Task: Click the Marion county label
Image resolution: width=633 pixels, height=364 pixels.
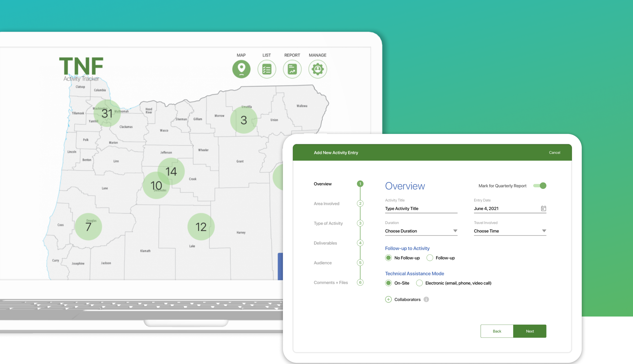Action: tap(113, 142)
